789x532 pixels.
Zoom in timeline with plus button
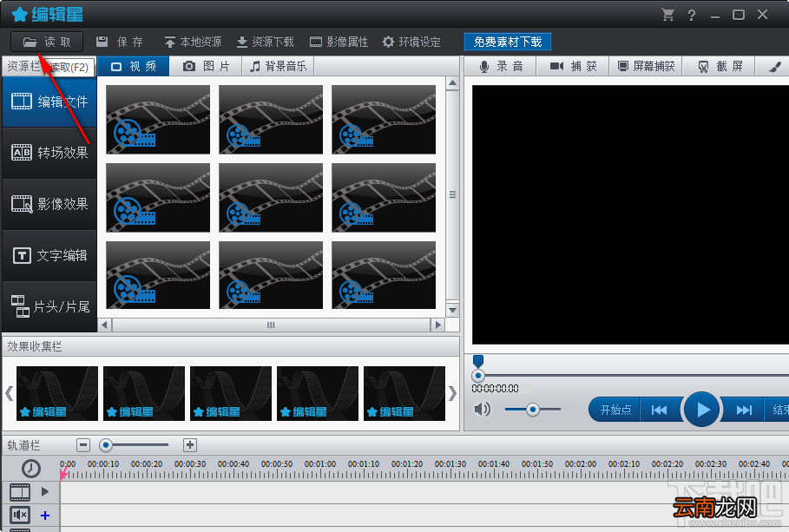click(x=190, y=445)
